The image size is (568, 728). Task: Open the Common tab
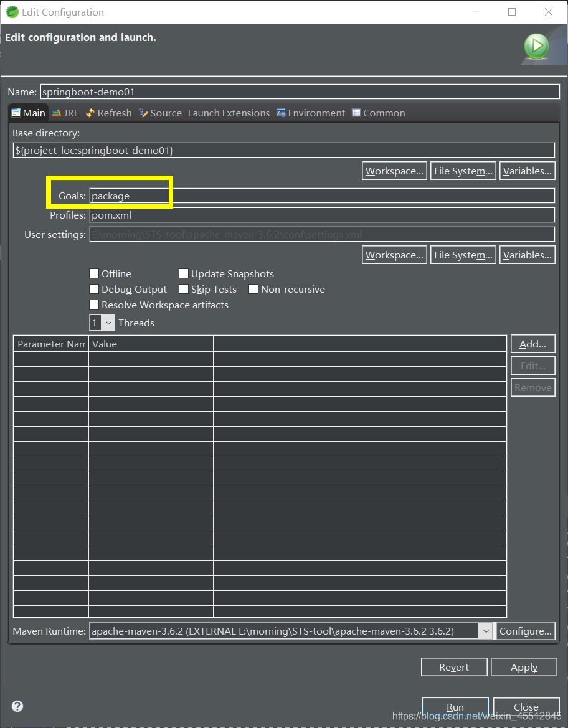379,113
